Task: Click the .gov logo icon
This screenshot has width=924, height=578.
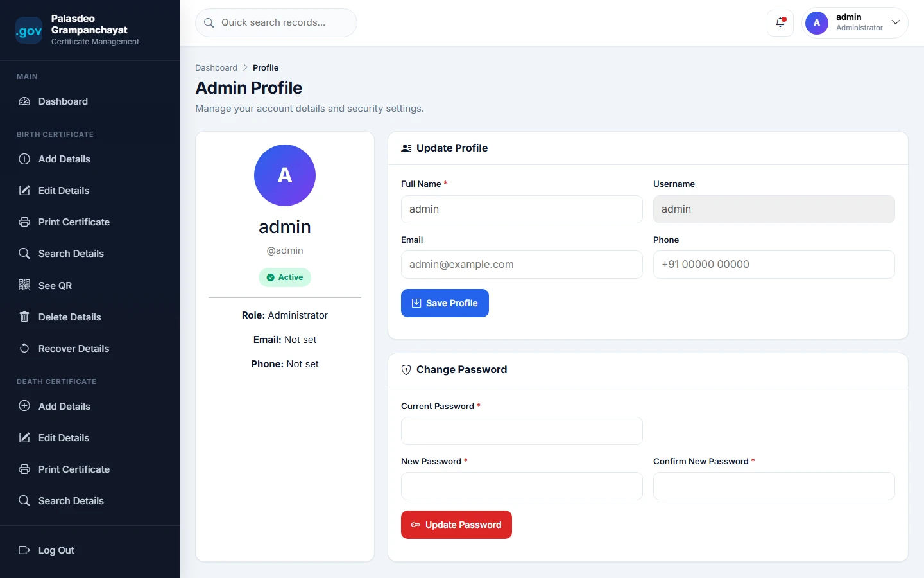Action: pos(29,30)
